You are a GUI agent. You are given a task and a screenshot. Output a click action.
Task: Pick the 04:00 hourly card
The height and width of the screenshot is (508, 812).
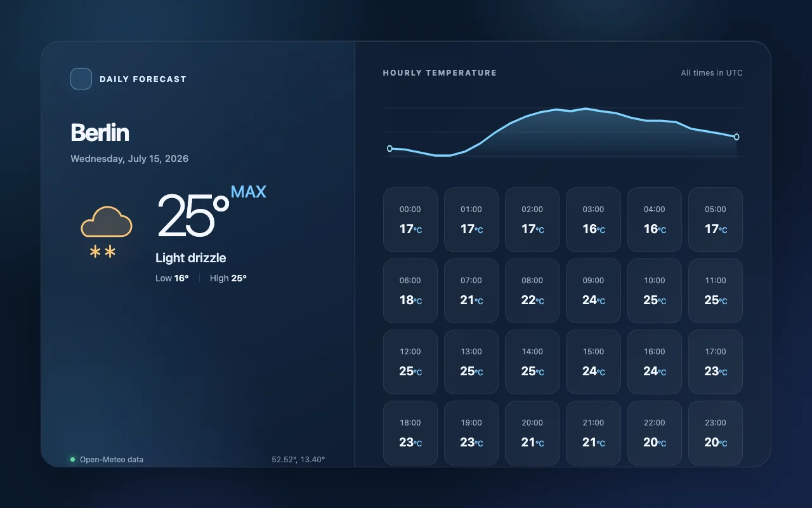pos(655,220)
